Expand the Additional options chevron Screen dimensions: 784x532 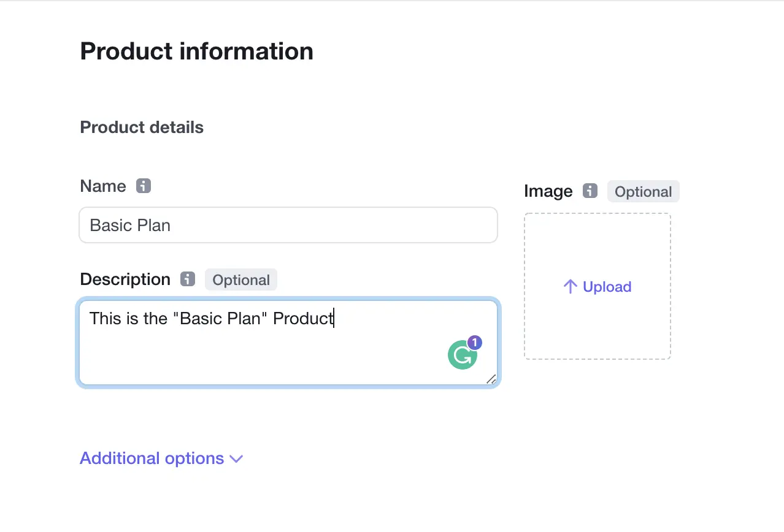point(236,459)
